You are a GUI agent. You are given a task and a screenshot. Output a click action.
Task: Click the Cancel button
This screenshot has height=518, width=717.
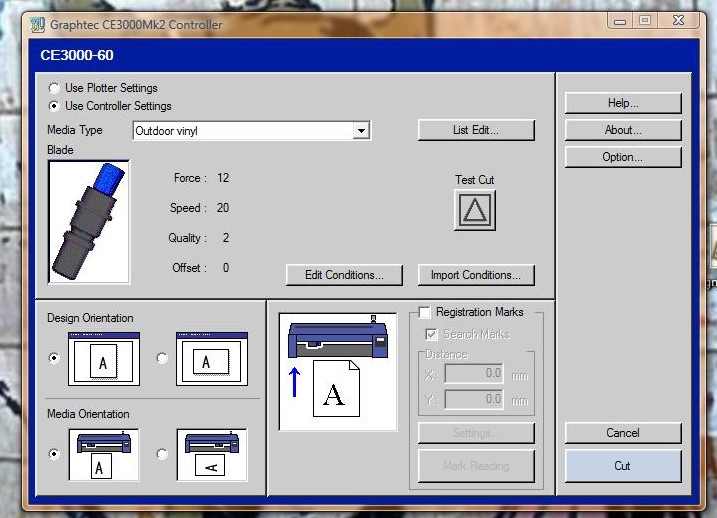[x=623, y=433]
